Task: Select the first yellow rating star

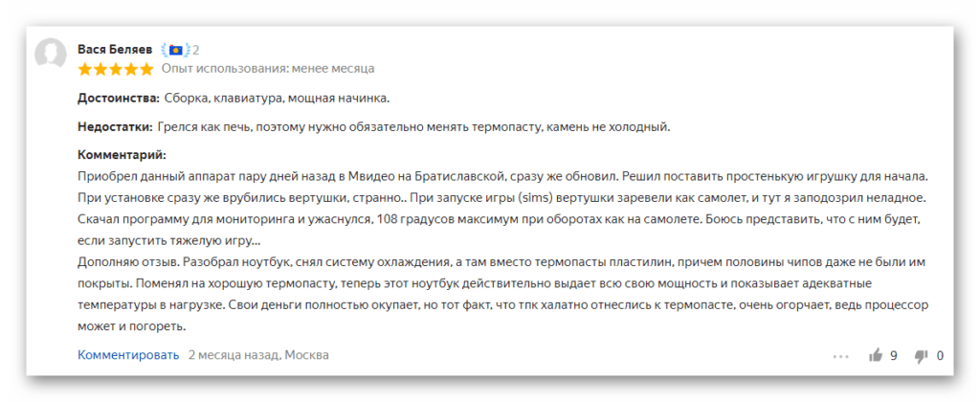Action: coord(85,69)
